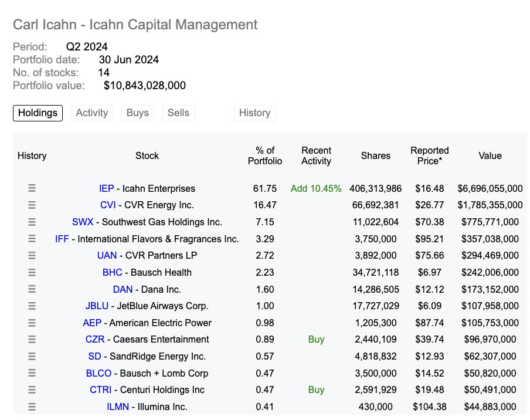Screen dimensions: 530x420
Task: Open the ILMN ticker link
Action: click(x=118, y=407)
